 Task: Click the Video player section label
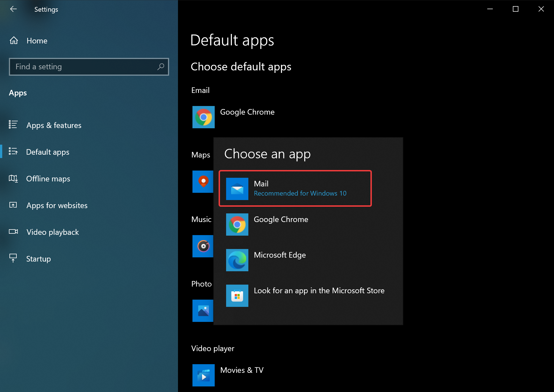coord(213,349)
